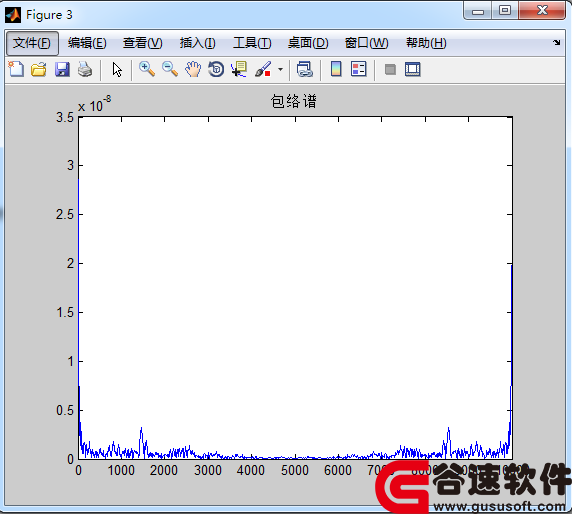Select the Pan hand tool
572x514 pixels.
click(x=193, y=69)
